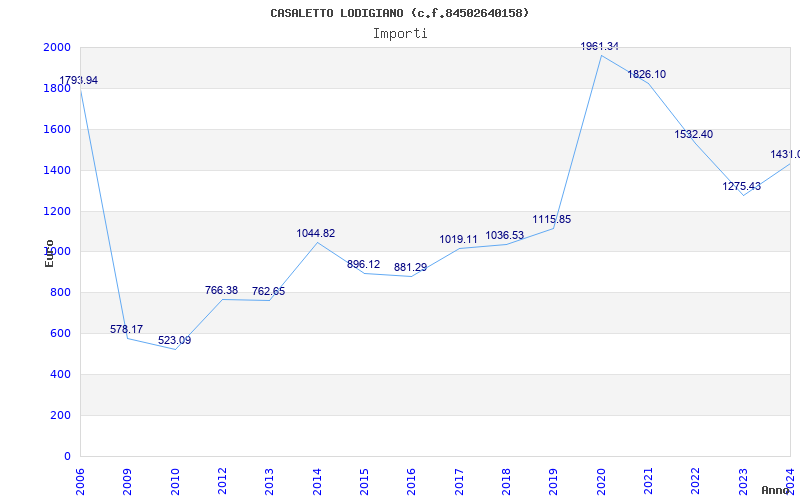Click the 2020 year axis label
Viewport: 800px width, 500px height.
(x=601, y=481)
